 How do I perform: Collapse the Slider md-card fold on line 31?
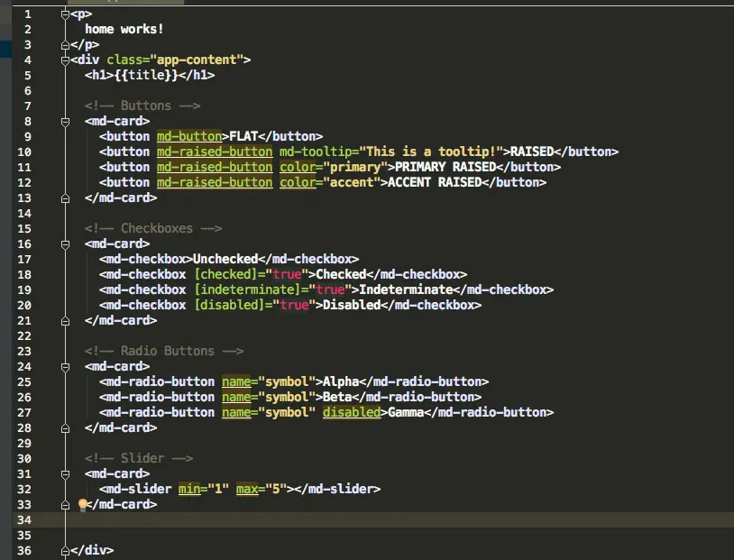point(65,474)
